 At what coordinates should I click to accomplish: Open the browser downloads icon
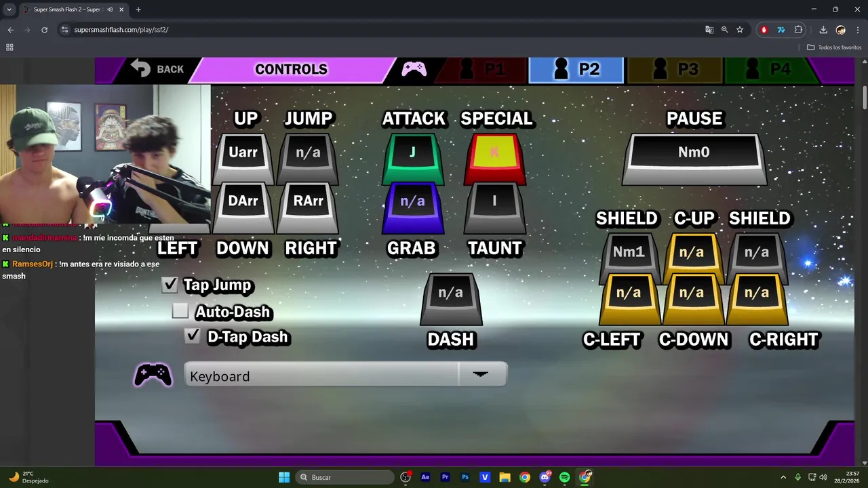coord(823,30)
